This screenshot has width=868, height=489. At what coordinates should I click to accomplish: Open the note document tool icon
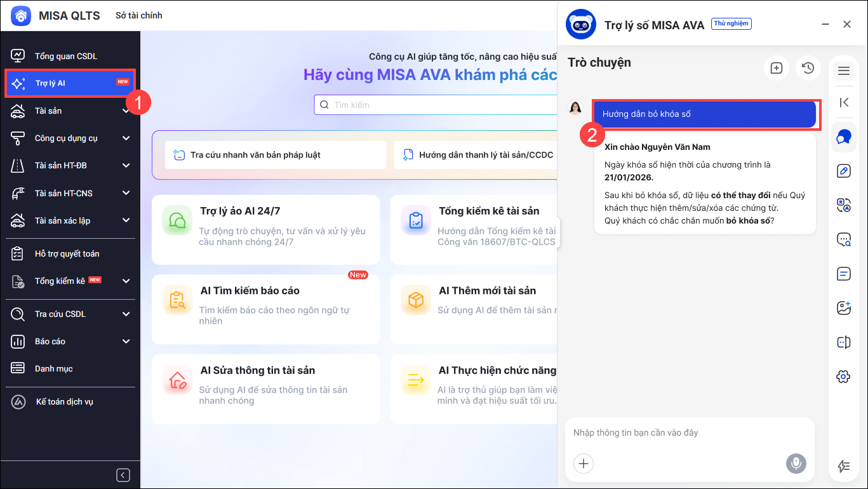click(844, 274)
